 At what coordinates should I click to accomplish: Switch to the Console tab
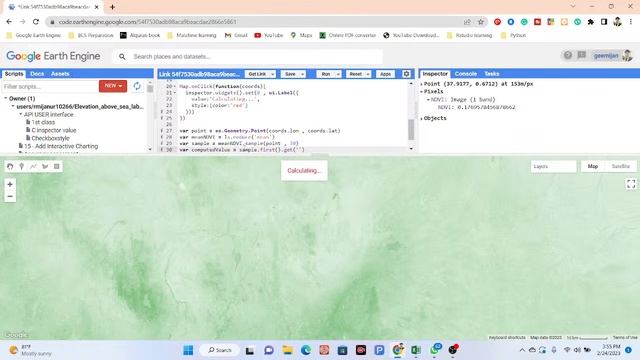(x=466, y=74)
